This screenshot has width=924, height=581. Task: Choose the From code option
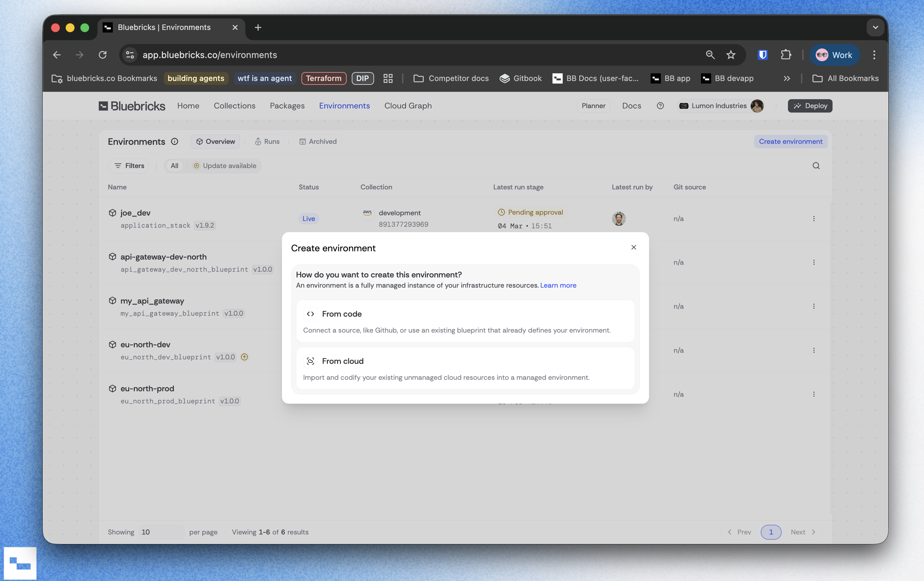point(465,321)
